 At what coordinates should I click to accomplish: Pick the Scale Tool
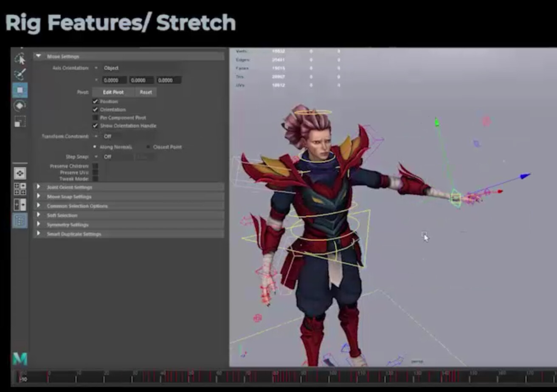[x=19, y=122]
